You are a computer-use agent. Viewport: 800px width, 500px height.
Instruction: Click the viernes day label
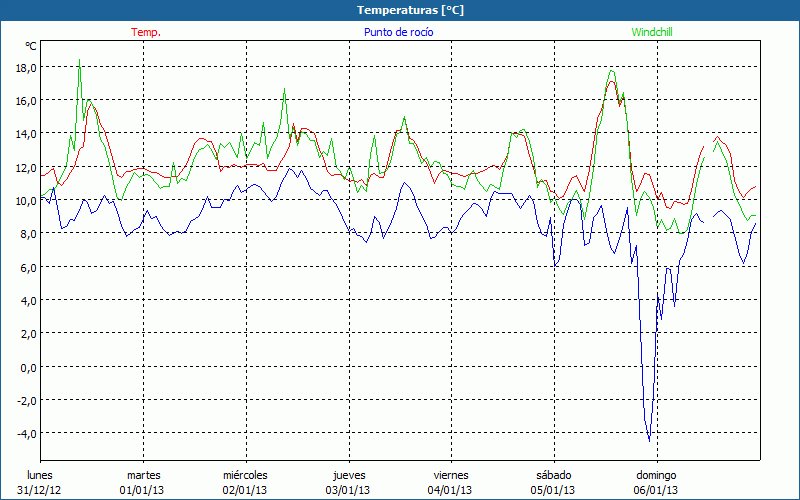coord(451,475)
